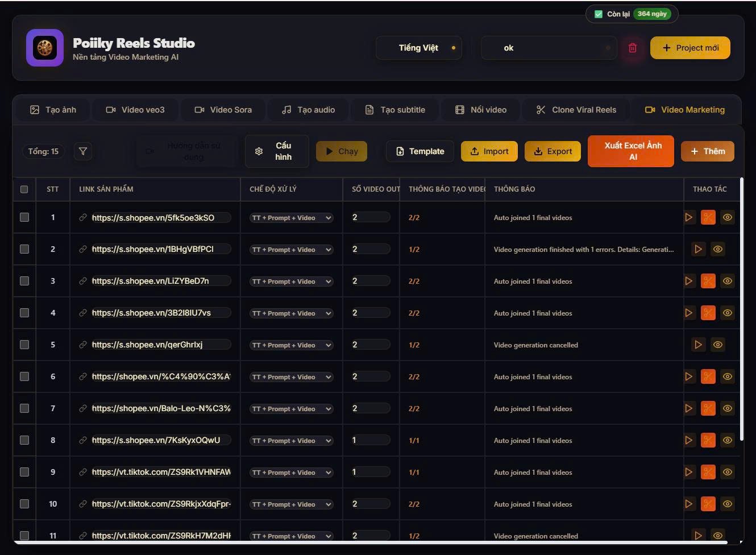756x555 pixels.
Task: Click the orange scissors icon on row 3
Action: (708, 281)
